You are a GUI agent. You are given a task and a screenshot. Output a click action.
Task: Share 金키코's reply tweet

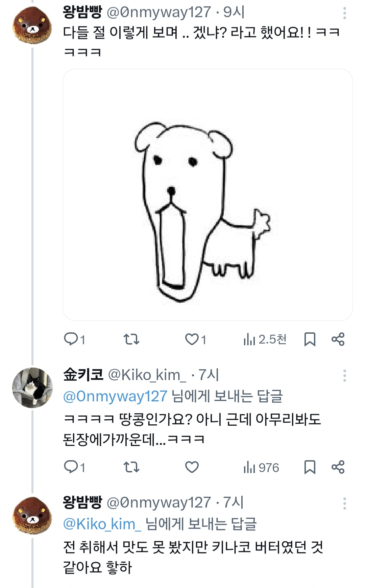click(x=338, y=467)
